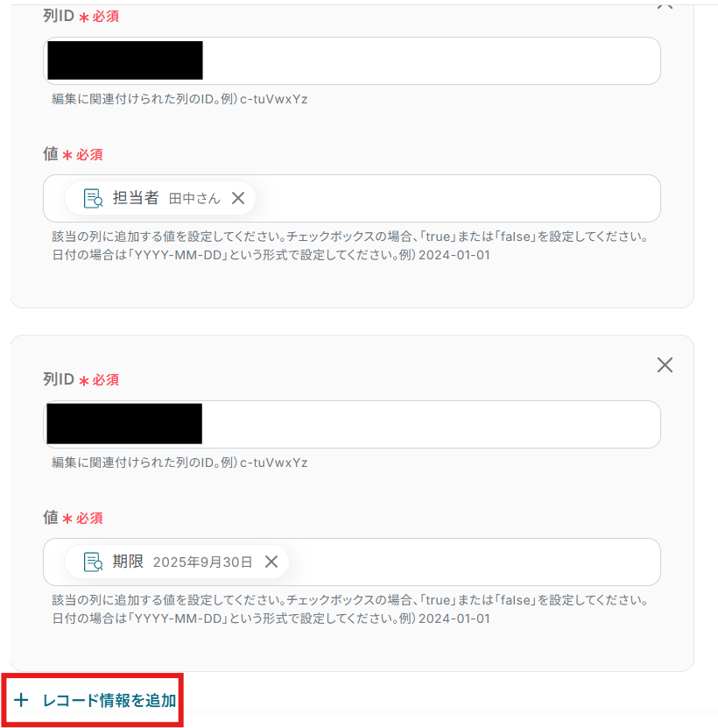The image size is (718, 728).
Task: Click the 2025年9月30日 value text
Action: [x=203, y=562]
